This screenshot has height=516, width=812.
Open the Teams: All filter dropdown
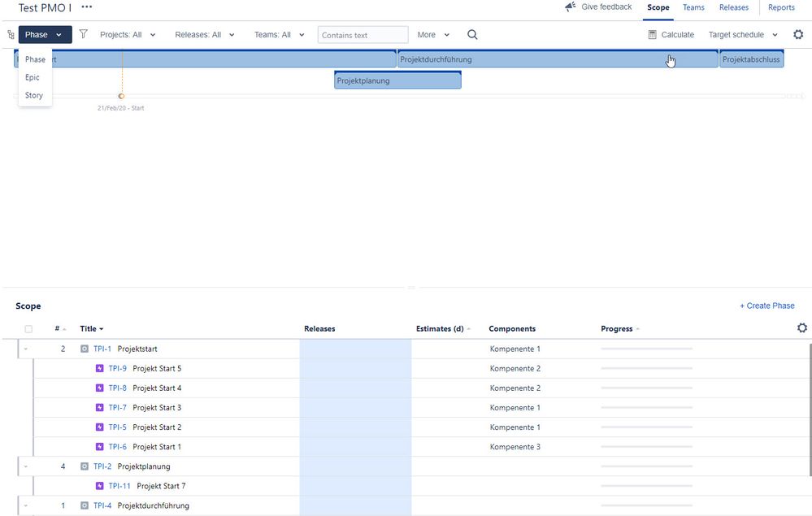(x=279, y=35)
